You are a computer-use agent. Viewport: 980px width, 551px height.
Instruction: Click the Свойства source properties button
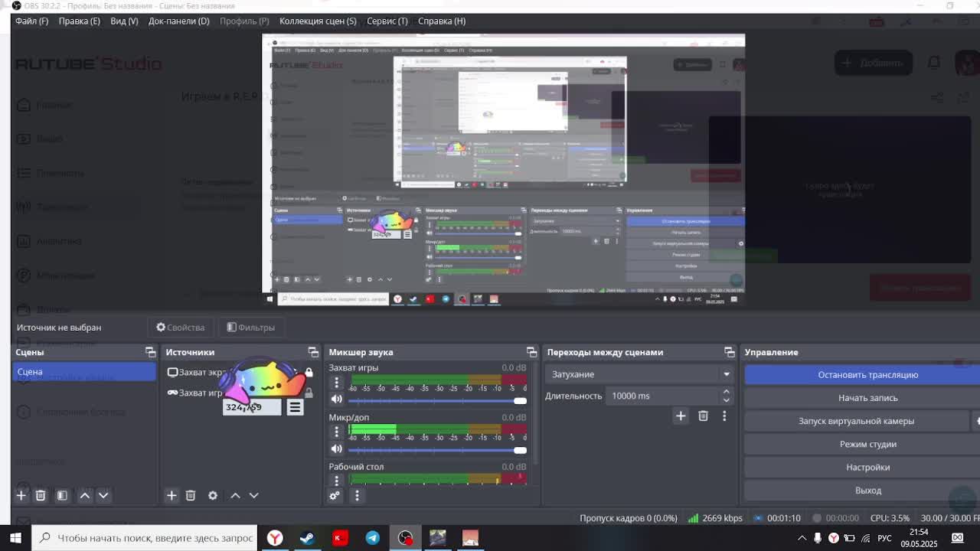pos(181,328)
